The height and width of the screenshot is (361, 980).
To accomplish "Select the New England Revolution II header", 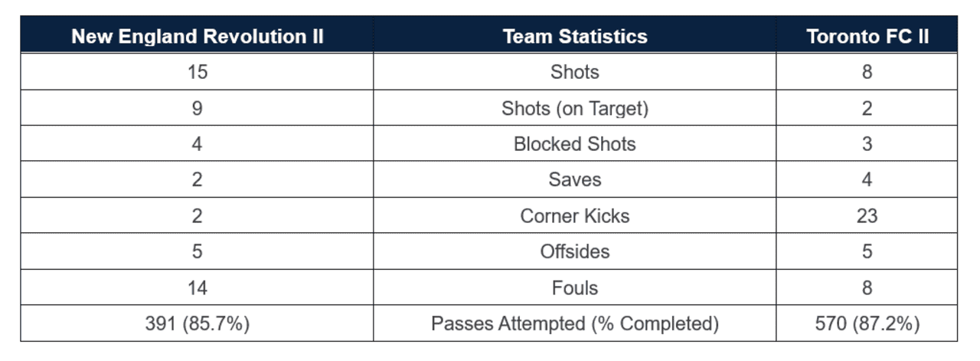I will point(198,36).
